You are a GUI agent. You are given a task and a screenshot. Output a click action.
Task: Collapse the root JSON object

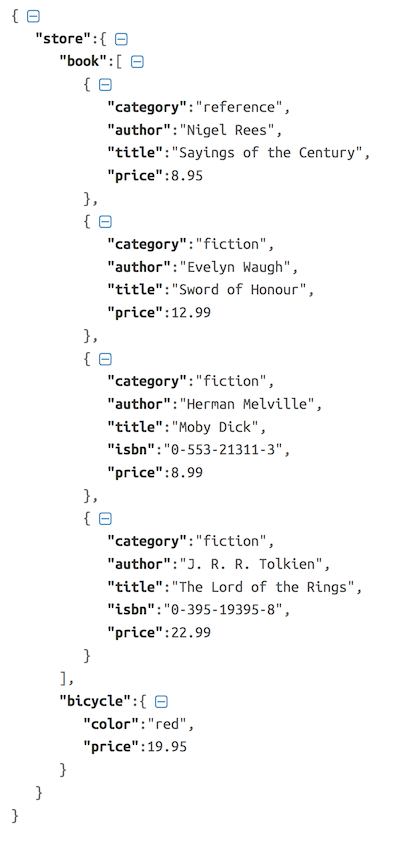click(x=33, y=17)
